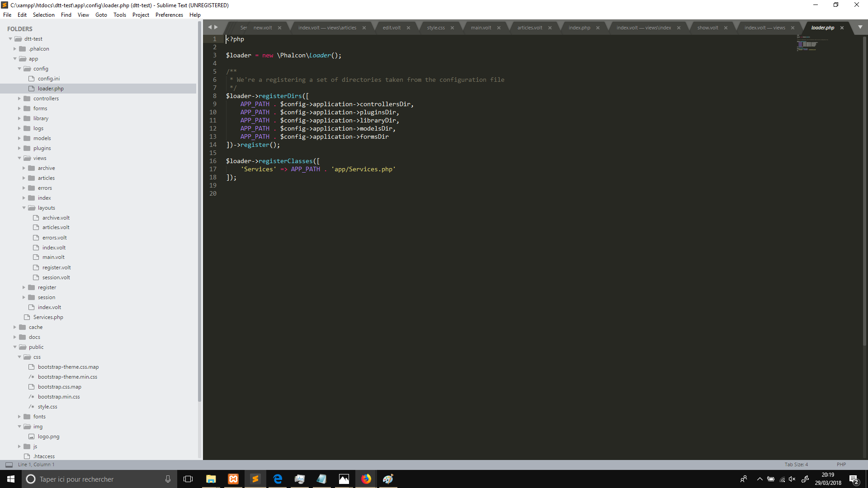Viewport: 868px width, 488px height.
Task: Collapse the dtt-test root folder
Action: point(10,39)
